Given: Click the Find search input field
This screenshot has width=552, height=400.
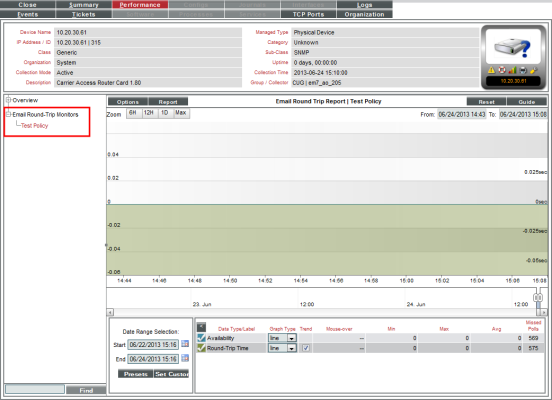Looking at the screenshot, I should point(35,389).
